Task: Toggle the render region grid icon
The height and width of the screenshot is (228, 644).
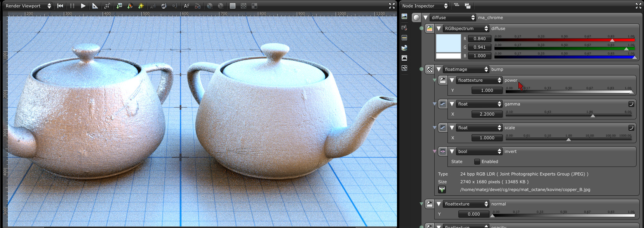Action: (232, 6)
